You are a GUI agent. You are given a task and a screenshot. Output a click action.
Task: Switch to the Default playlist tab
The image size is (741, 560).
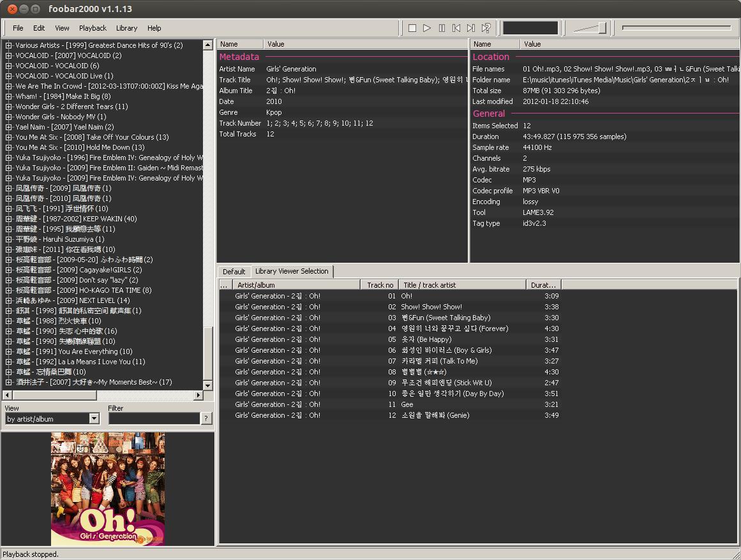234,272
